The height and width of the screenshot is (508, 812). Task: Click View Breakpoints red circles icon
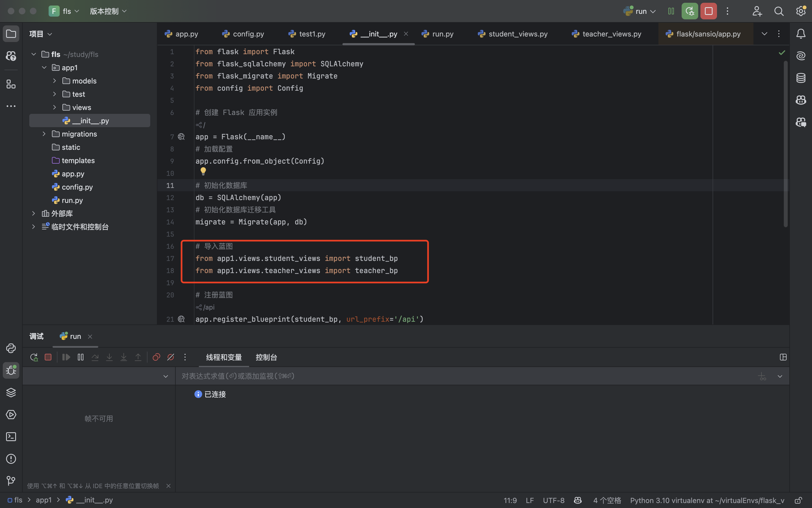click(x=156, y=357)
